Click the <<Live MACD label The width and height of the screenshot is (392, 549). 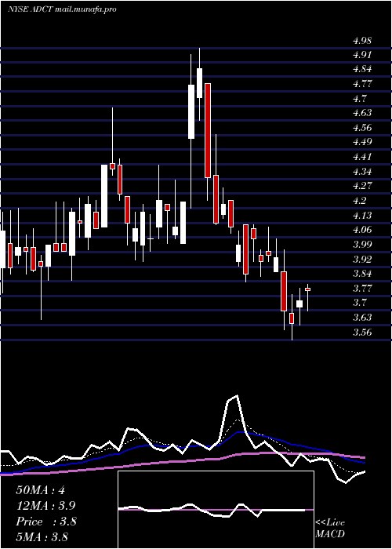[x=330, y=529]
